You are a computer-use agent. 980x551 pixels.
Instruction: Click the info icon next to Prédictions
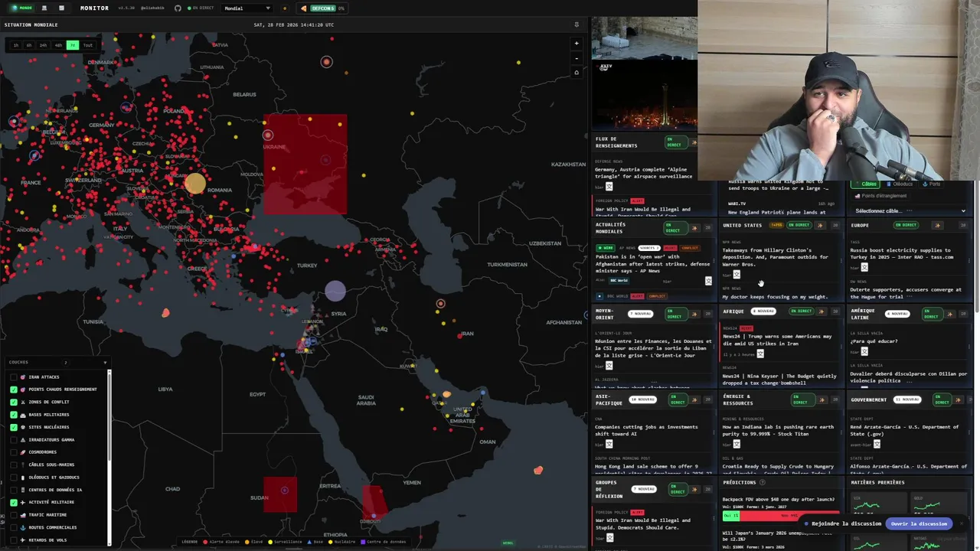click(763, 482)
